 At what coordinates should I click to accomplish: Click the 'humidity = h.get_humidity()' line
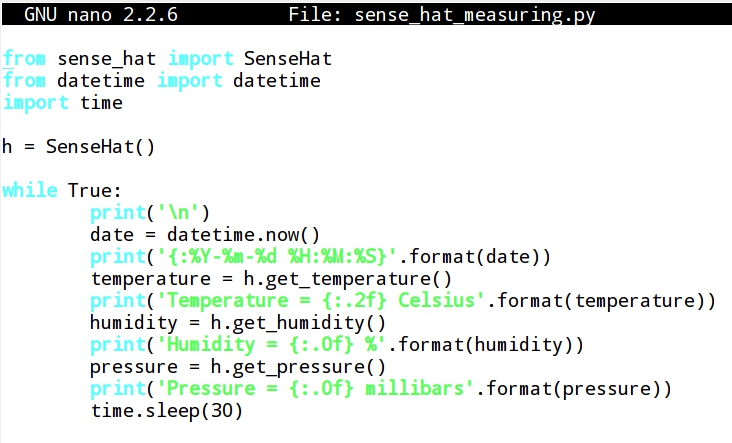(237, 322)
